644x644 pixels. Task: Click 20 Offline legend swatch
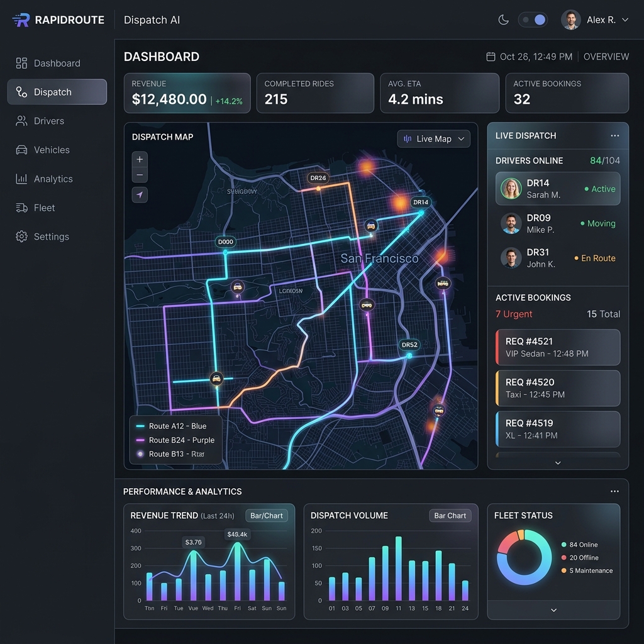pyautogui.click(x=564, y=558)
